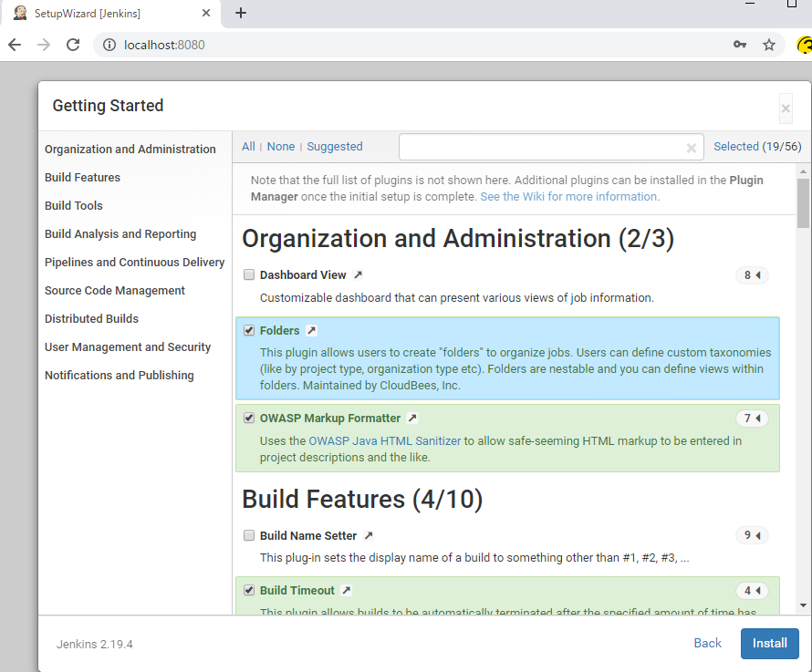The height and width of the screenshot is (672, 812).
Task: Enable the Build Name Setter checkbox
Action: coord(249,536)
